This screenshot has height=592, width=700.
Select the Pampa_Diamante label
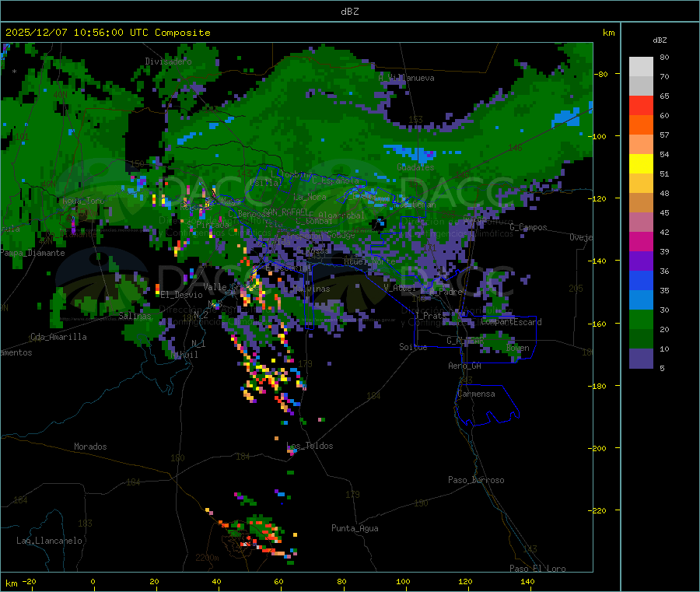tap(33, 253)
